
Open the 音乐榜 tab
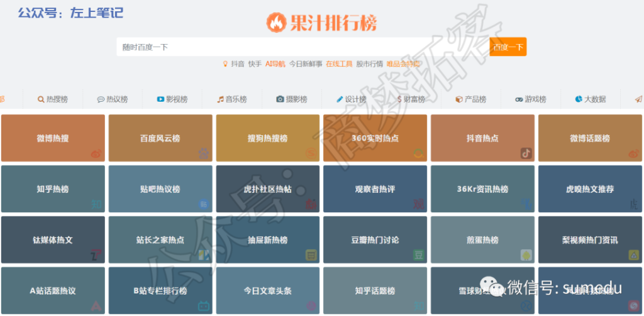click(x=232, y=99)
